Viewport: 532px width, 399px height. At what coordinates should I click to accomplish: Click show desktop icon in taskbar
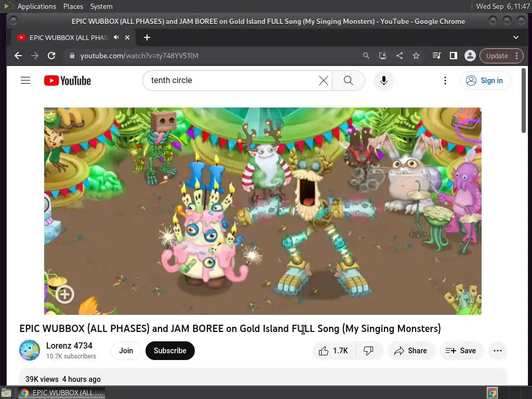[6, 393]
